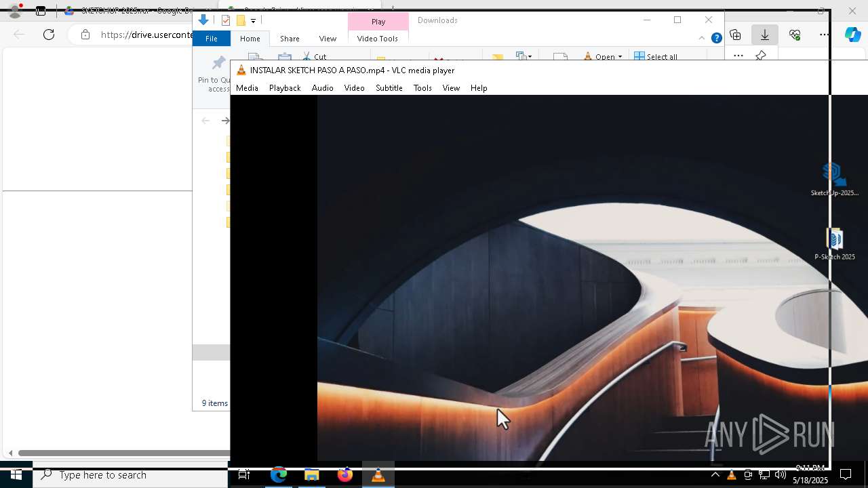Image resolution: width=868 pixels, height=488 pixels.
Task: Click the VLC tray cone icon
Action: click(x=732, y=475)
